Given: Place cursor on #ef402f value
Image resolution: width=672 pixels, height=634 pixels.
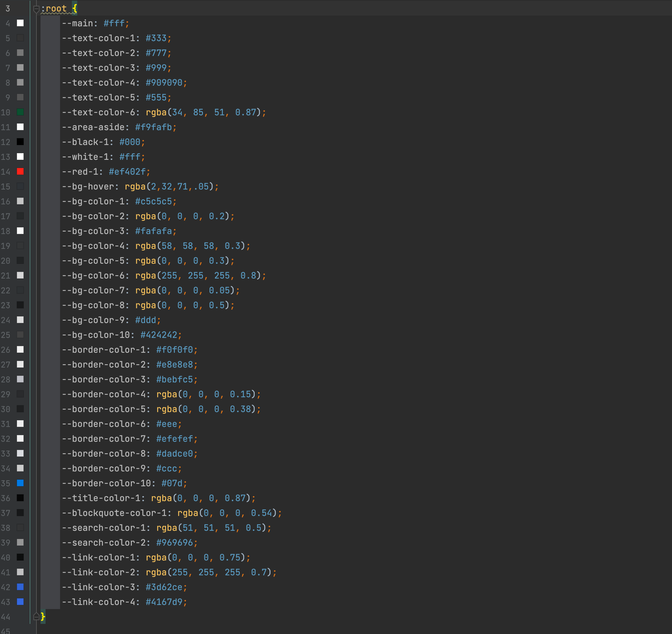Looking at the screenshot, I should point(127,172).
